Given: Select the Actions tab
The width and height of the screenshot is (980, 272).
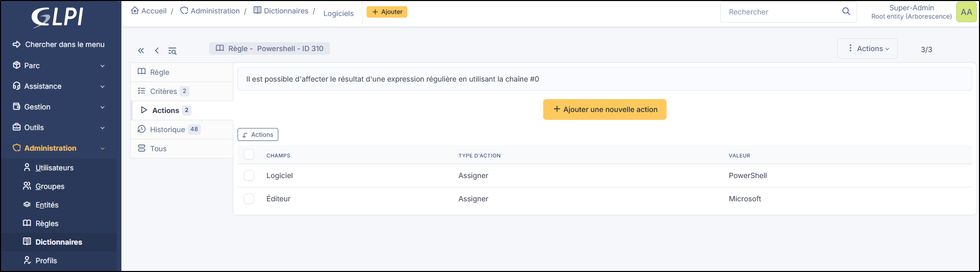Looking at the screenshot, I should click(x=182, y=110).
